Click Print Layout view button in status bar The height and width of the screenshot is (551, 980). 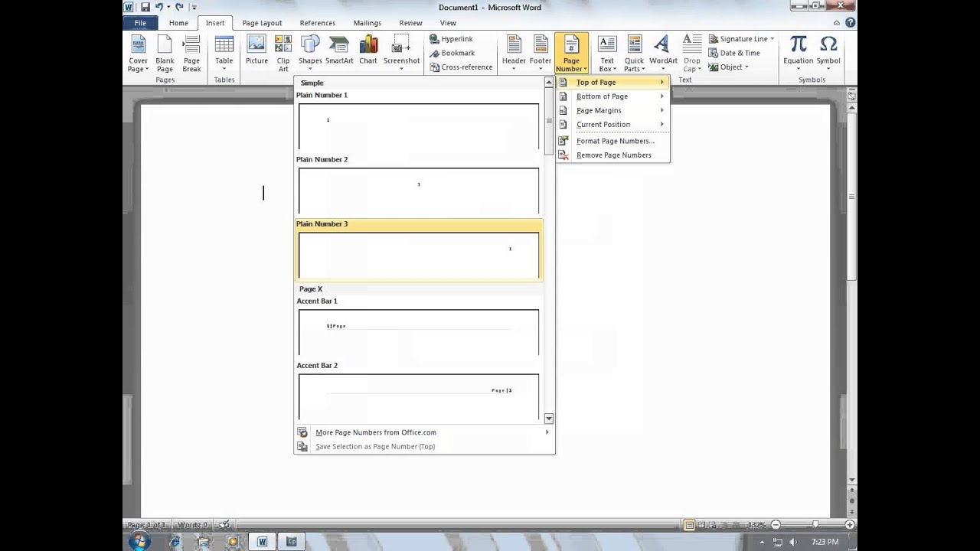pyautogui.click(x=689, y=525)
